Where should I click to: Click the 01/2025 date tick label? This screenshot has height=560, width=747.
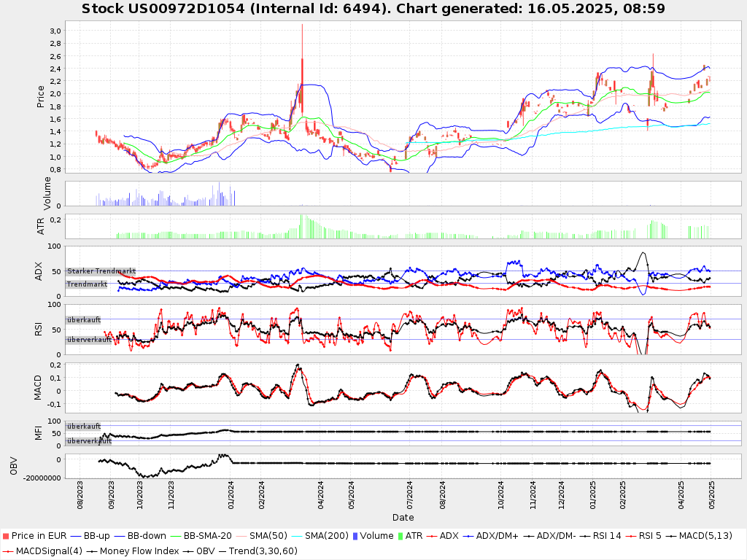[x=592, y=495]
